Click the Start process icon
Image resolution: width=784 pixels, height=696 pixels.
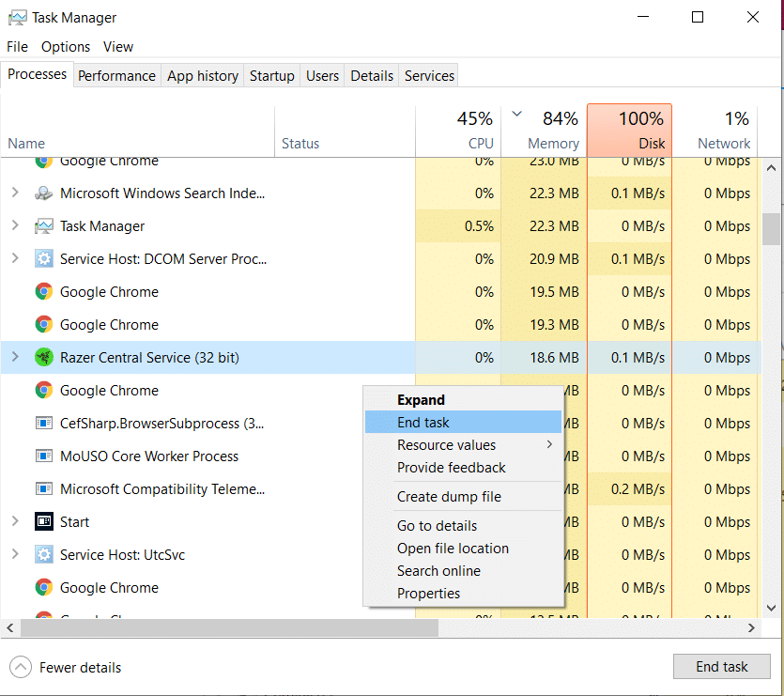(44, 521)
